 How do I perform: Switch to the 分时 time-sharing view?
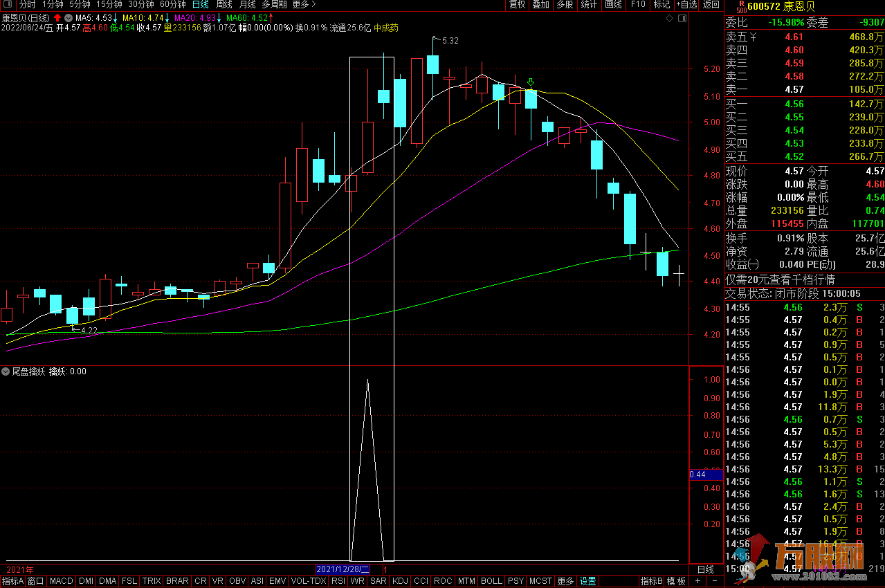pyautogui.click(x=27, y=5)
